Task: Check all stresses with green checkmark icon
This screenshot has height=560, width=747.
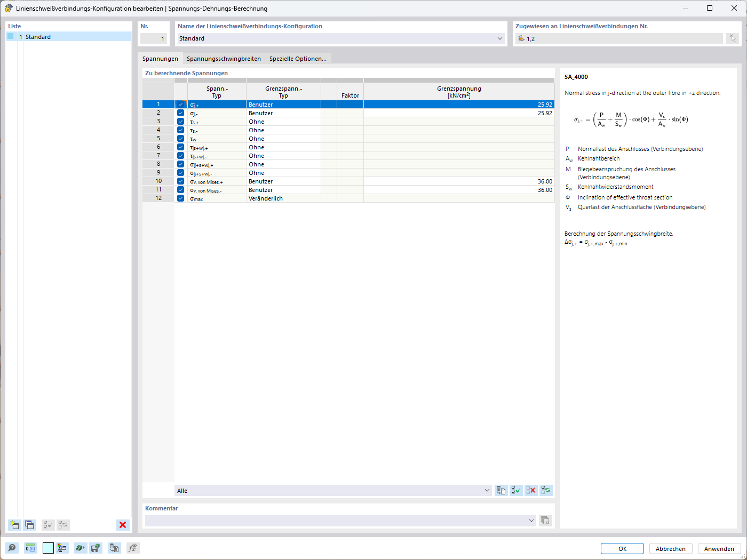Action: pyautogui.click(x=516, y=490)
